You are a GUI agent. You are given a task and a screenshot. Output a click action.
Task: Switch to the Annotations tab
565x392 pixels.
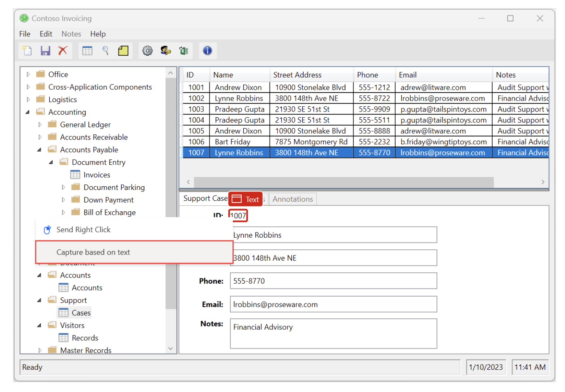coord(293,199)
